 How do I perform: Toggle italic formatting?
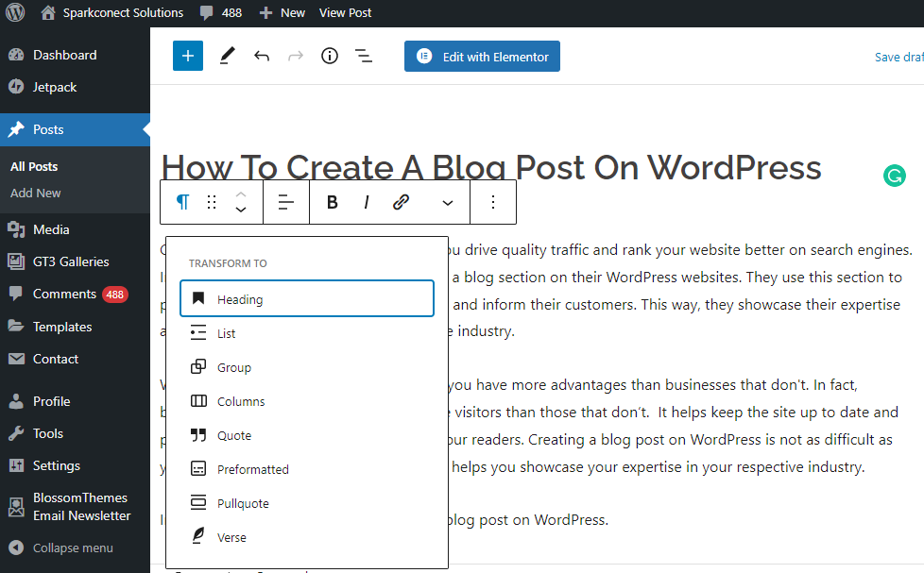pyautogui.click(x=367, y=202)
